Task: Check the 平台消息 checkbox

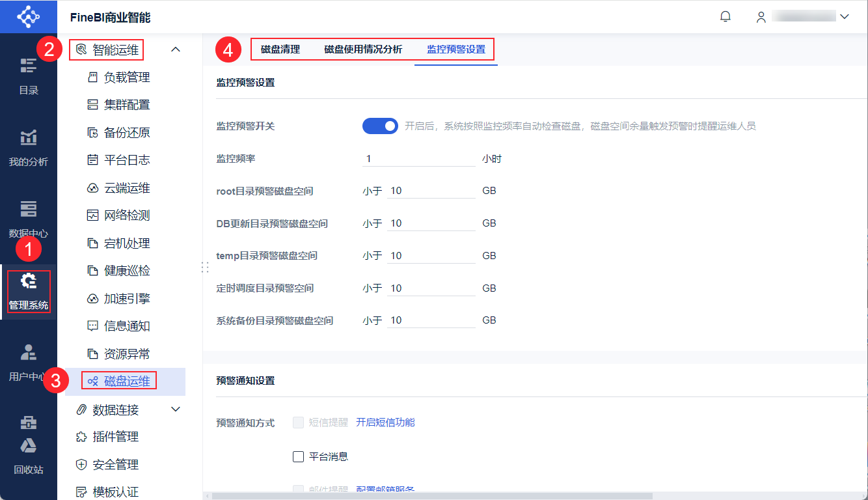Action: (x=299, y=457)
